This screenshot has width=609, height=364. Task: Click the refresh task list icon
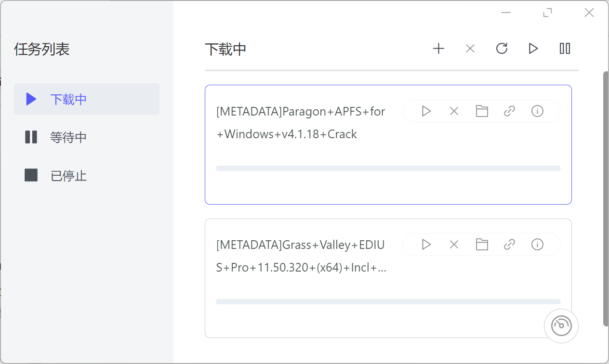click(502, 49)
